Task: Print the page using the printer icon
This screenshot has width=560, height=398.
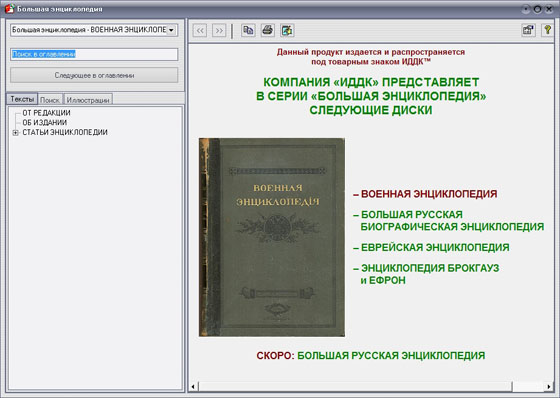Action: [x=268, y=30]
